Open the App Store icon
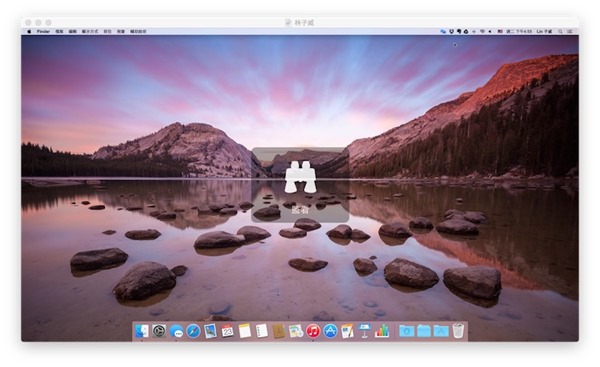This screenshot has width=600, height=367. tap(330, 331)
